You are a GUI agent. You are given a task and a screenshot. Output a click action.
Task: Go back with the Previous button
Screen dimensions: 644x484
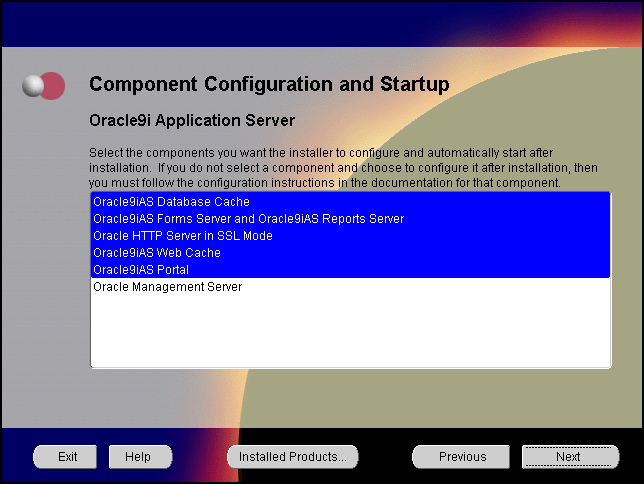coord(461,457)
